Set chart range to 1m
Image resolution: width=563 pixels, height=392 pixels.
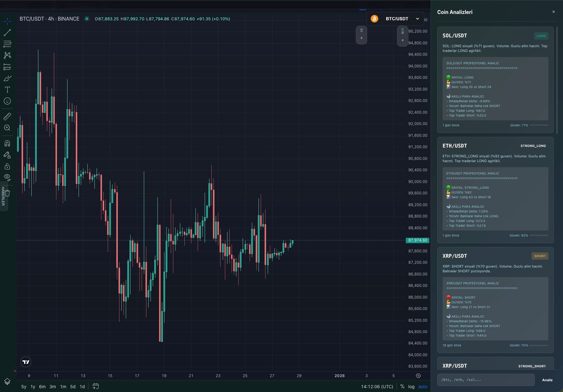coord(63,387)
